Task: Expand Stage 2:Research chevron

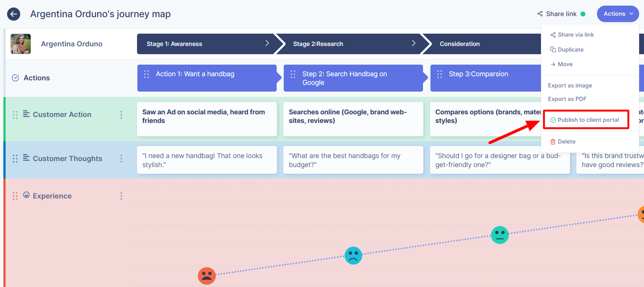Action: tap(414, 43)
